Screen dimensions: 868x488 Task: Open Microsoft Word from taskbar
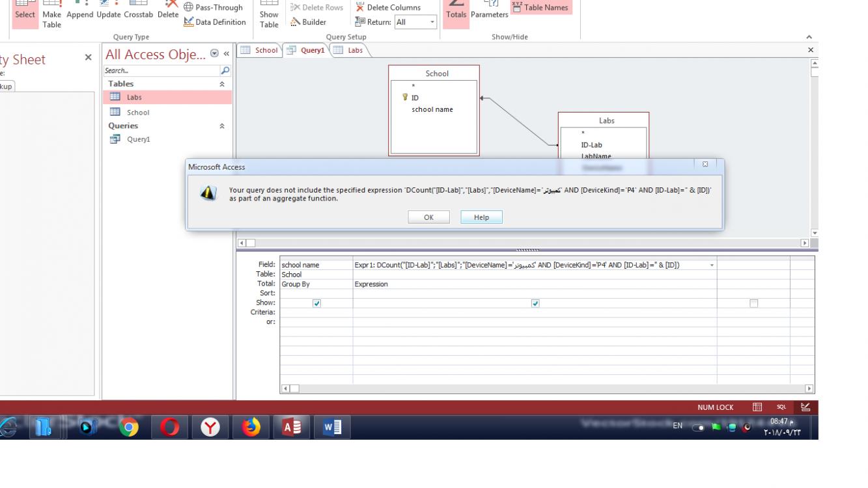click(332, 427)
